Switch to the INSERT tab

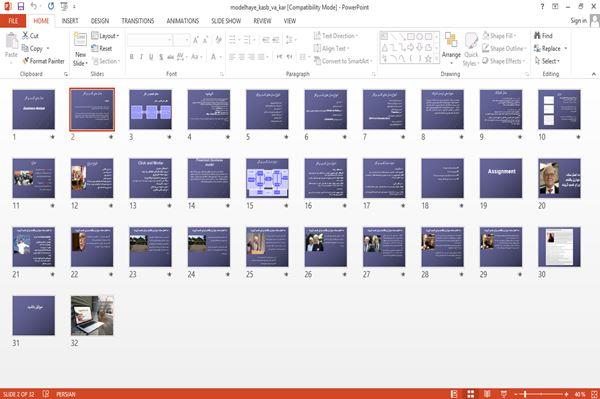pos(70,21)
